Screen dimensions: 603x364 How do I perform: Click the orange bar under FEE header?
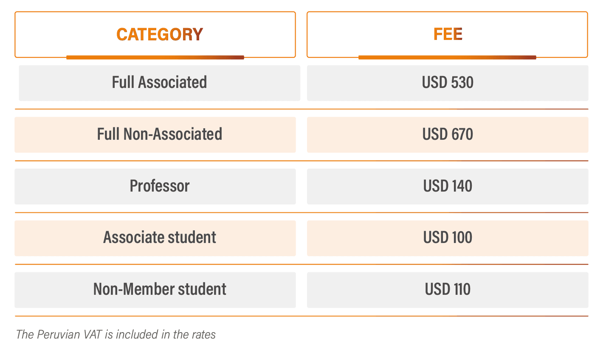(x=447, y=57)
